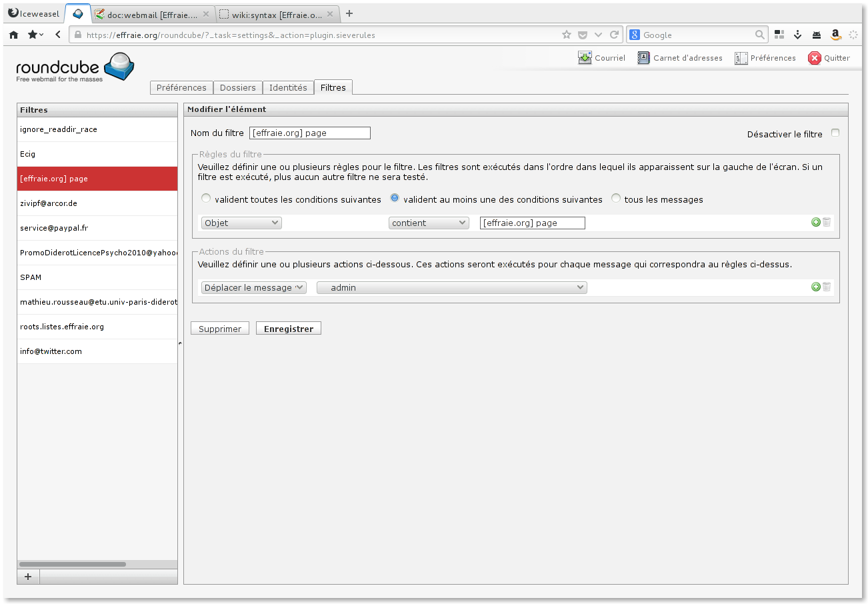The image size is (868, 604).
Task: Switch to the Dossiers tab
Action: click(x=237, y=88)
